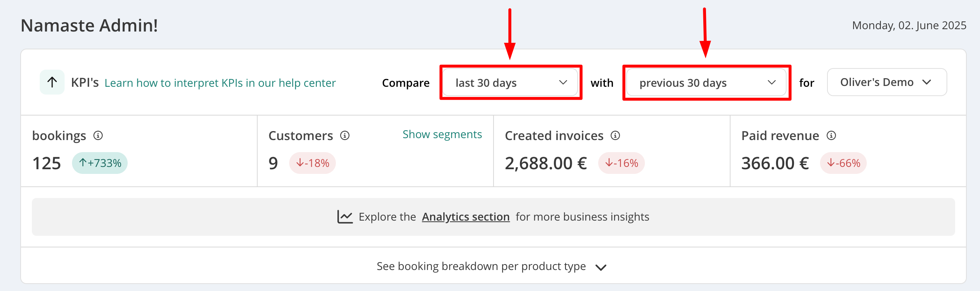Open the KPI help center link
The image size is (980, 291).
tap(220, 83)
